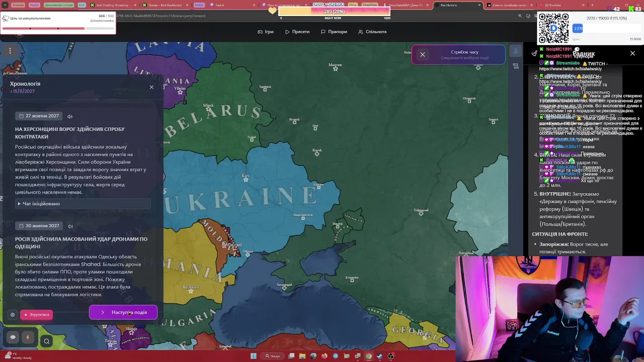Open Windows Start menu

point(254,356)
